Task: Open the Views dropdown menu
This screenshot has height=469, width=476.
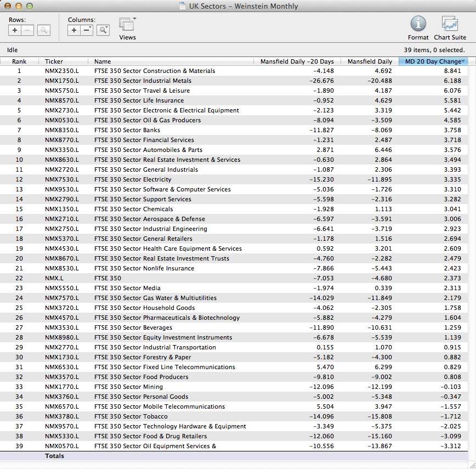Action: point(127,25)
